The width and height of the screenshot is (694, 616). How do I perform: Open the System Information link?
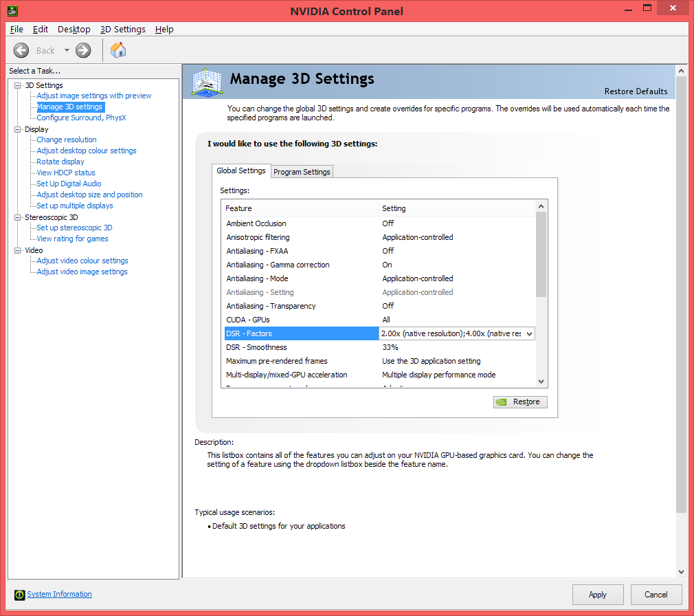coord(59,594)
